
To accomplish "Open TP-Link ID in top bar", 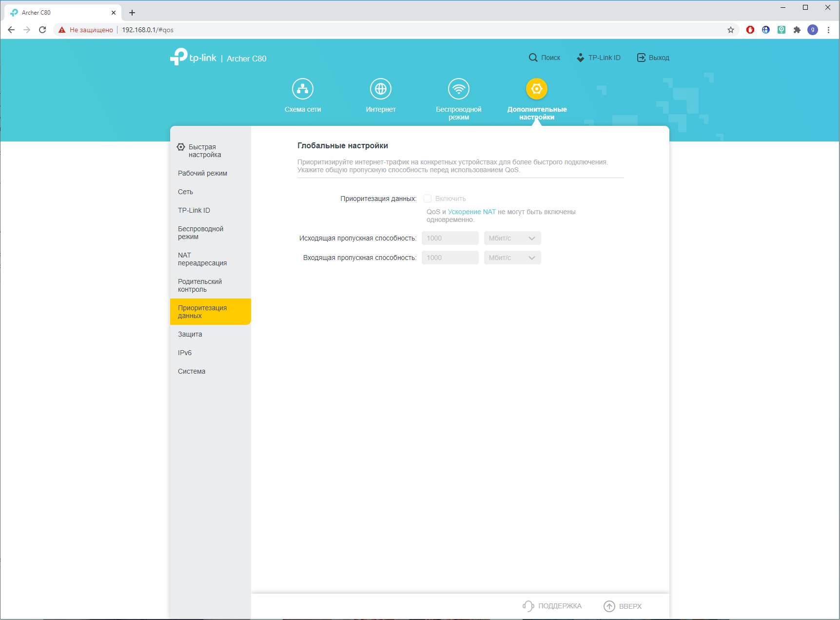I will click(599, 58).
